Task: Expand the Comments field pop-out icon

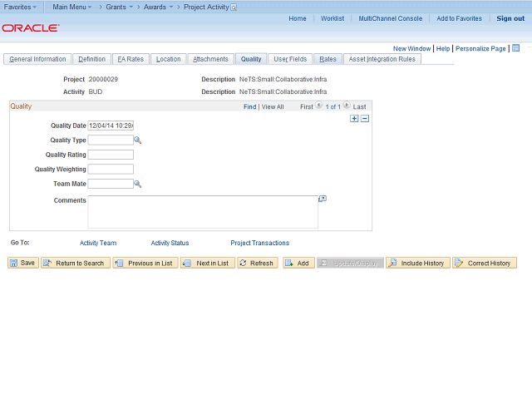Action: click(323, 199)
